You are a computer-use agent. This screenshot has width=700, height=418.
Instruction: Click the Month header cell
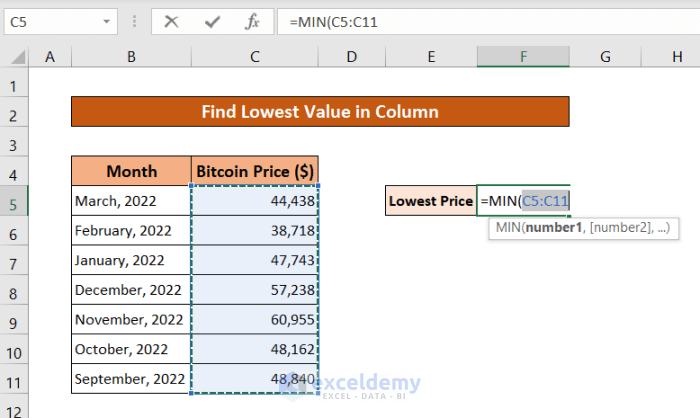[x=131, y=171]
